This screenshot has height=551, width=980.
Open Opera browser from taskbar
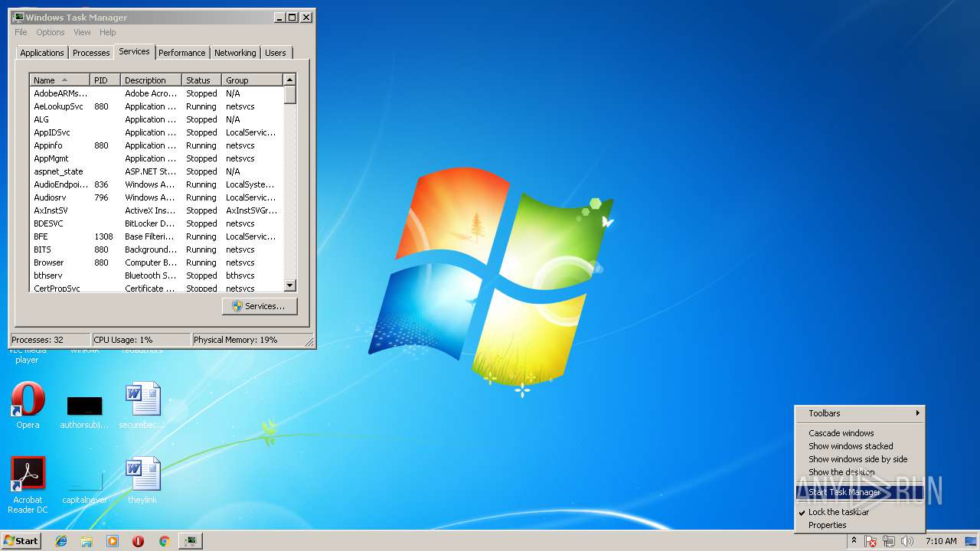[139, 541]
